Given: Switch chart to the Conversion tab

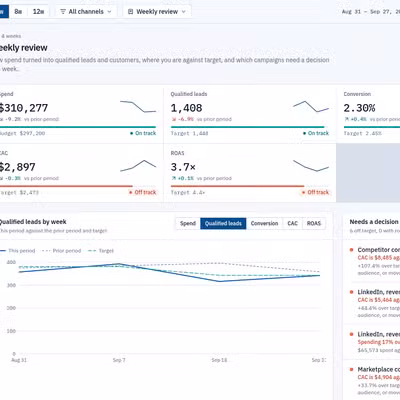Looking at the screenshot, I should 264,223.
